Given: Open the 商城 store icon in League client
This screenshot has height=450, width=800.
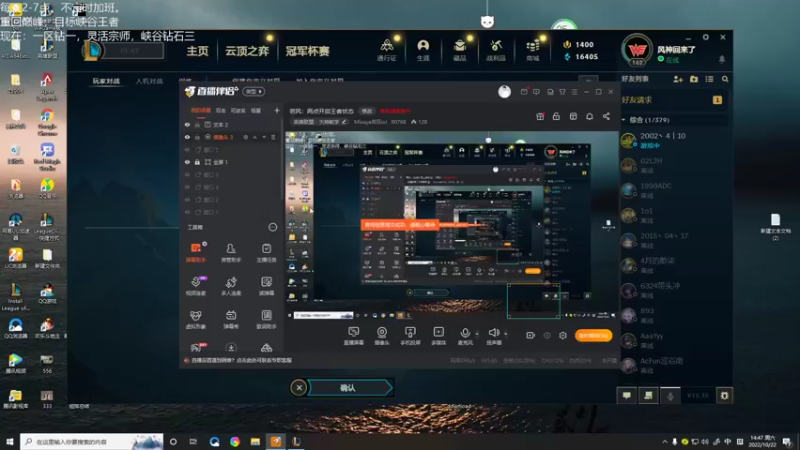Looking at the screenshot, I should pyautogui.click(x=533, y=49).
